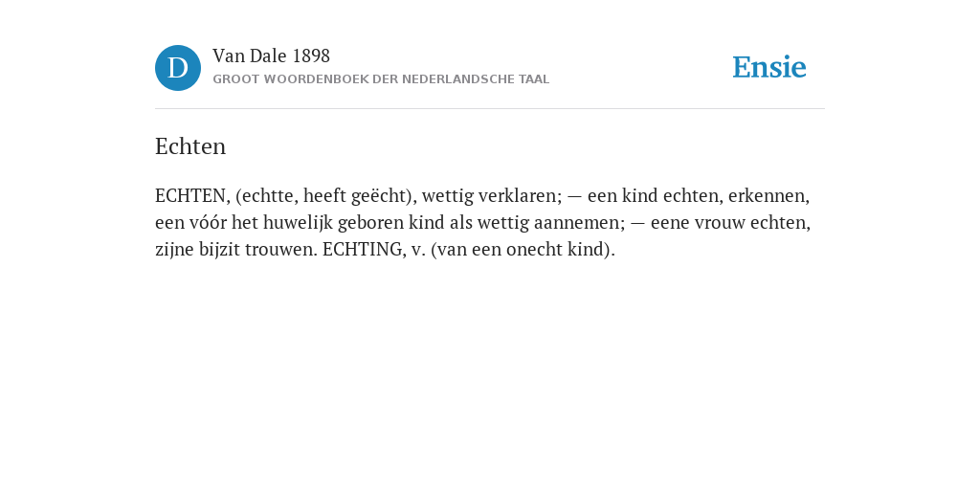
Task: Click the accented word vóór
Action: click(208, 223)
